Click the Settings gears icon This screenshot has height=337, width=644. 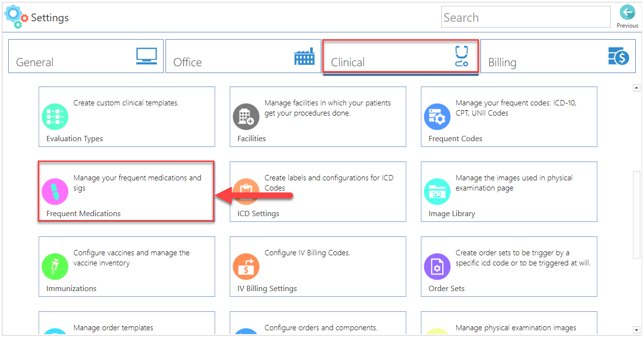pos(16,17)
